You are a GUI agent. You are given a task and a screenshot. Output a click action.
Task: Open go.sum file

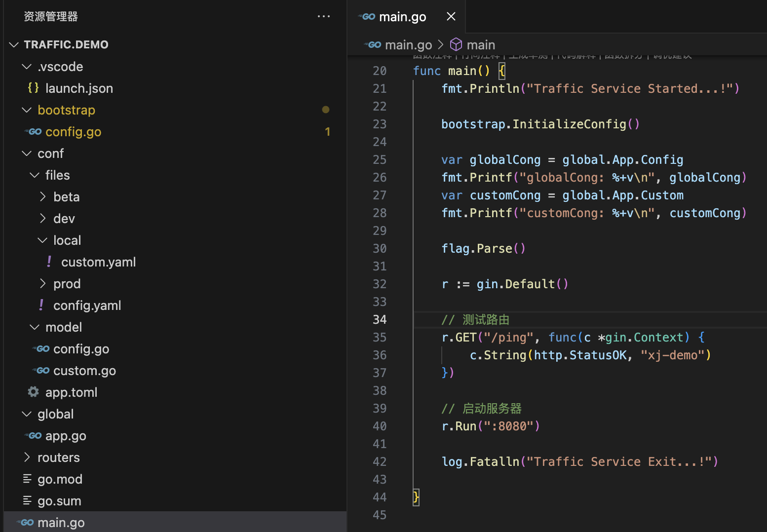(59, 501)
